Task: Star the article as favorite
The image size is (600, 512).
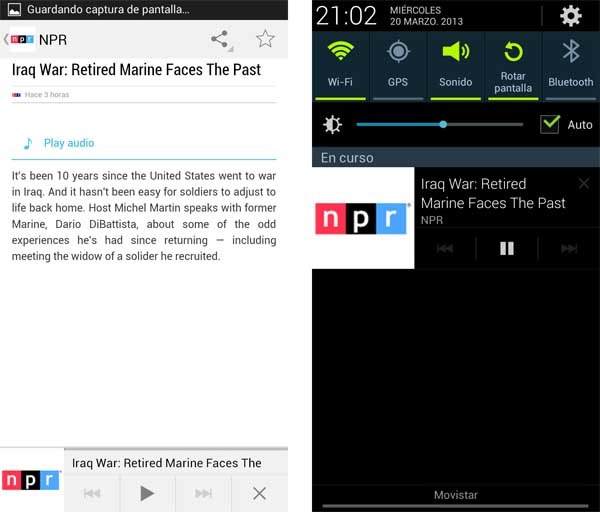Action: [265, 39]
